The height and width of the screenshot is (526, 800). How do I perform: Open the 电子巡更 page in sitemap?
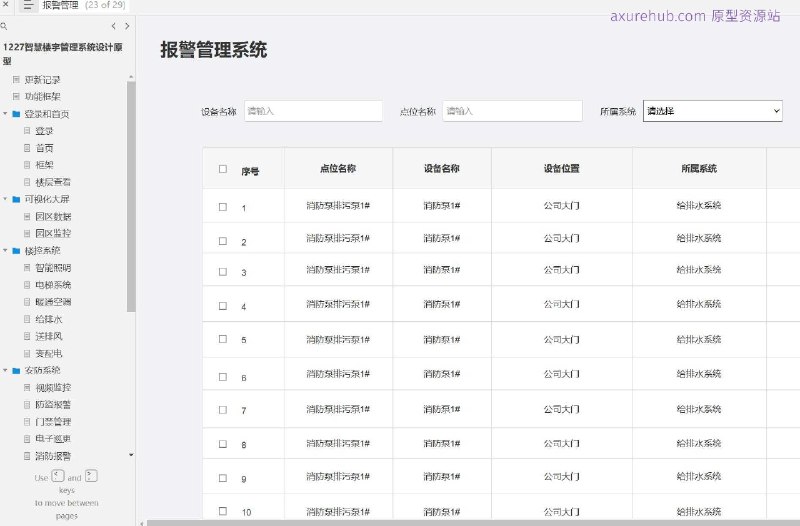click(53, 438)
